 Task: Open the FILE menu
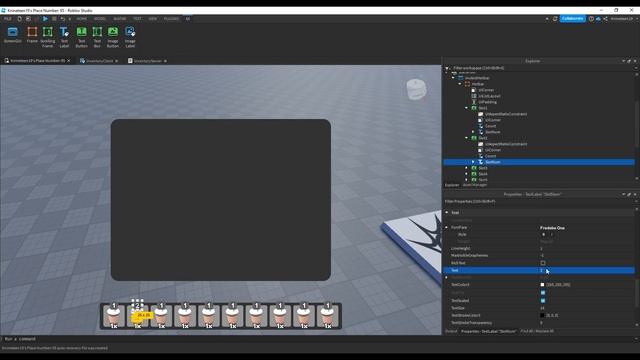click(8, 19)
